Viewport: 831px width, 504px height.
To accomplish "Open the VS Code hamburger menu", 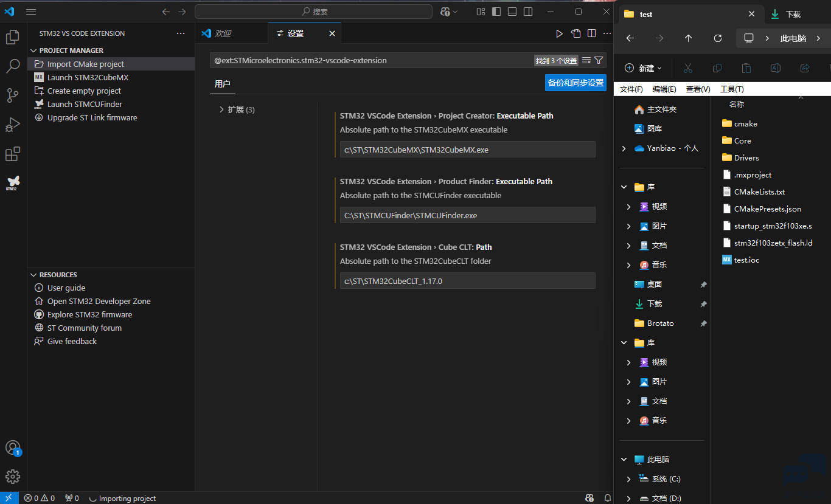I will (x=32, y=12).
